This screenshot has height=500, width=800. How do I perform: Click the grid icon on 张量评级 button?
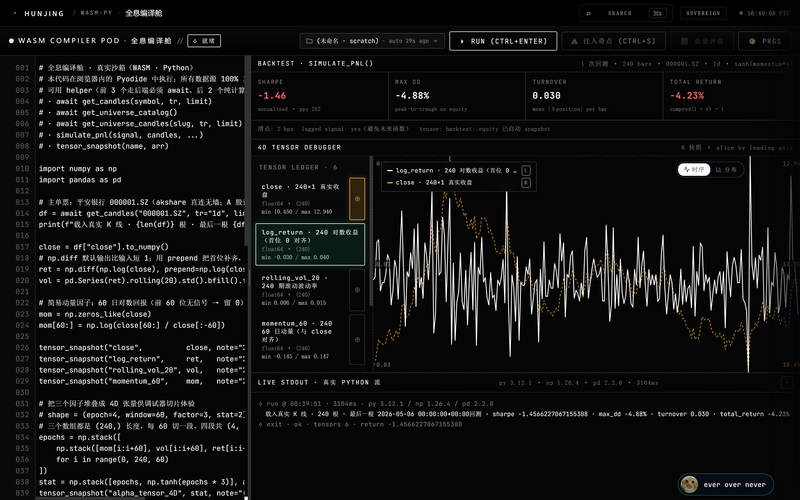pyautogui.click(x=685, y=41)
